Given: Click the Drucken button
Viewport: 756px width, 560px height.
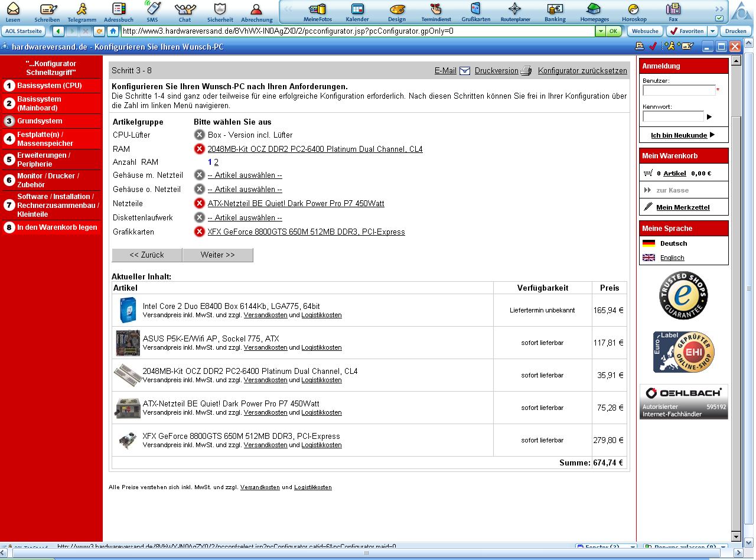Looking at the screenshot, I should click(x=735, y=31).
